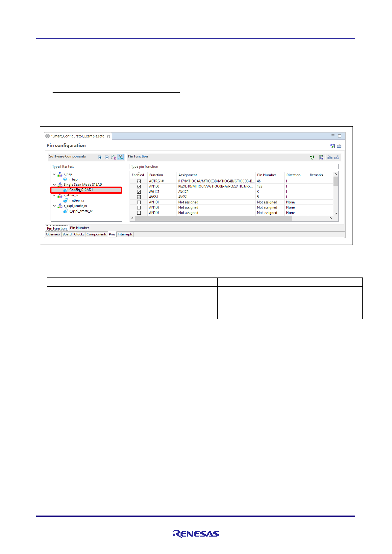Toggle the hierarchical component view icon
392x554 pixels.
point(120,157)
